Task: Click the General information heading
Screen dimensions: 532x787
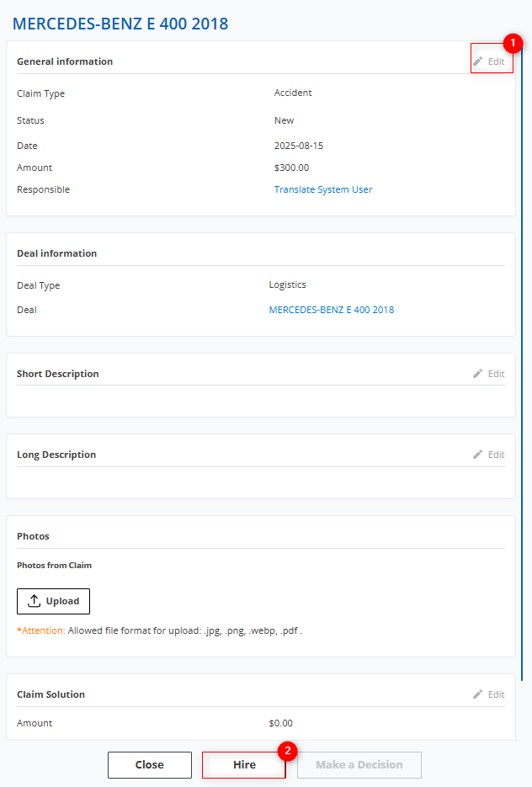Action: coord(65,61)
